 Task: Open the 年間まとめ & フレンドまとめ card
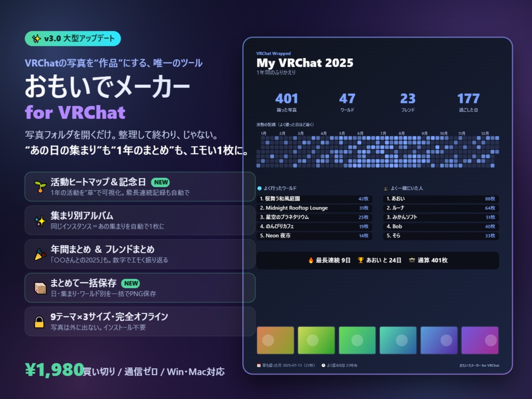coord(140,254)
